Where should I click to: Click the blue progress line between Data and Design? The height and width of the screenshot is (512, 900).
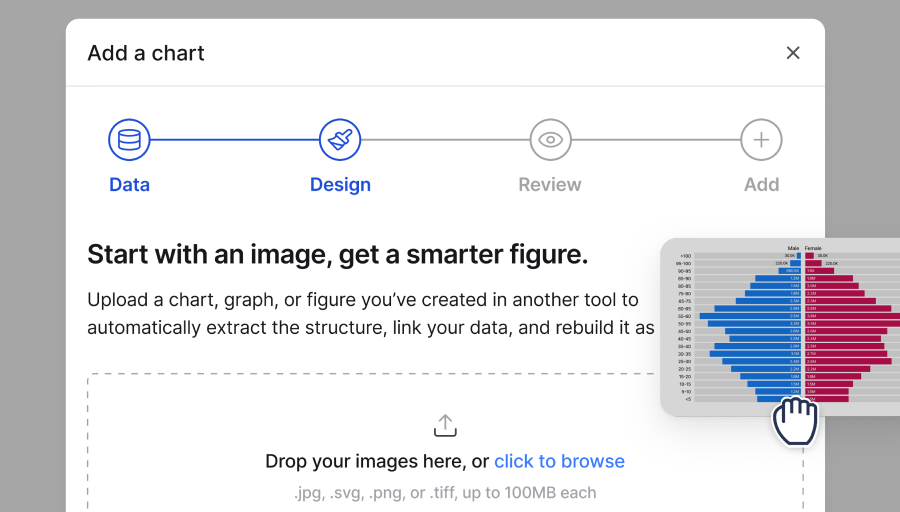[234, 140]
